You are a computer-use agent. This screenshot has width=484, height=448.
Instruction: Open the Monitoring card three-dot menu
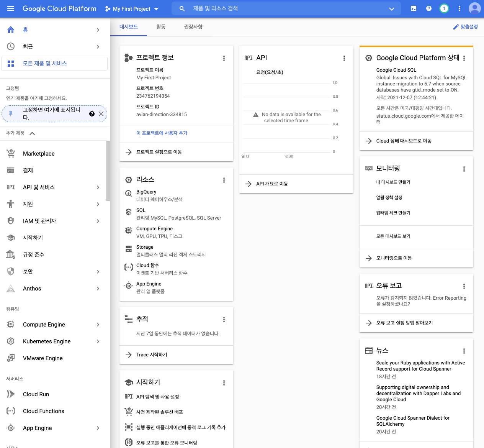(464, 169)
